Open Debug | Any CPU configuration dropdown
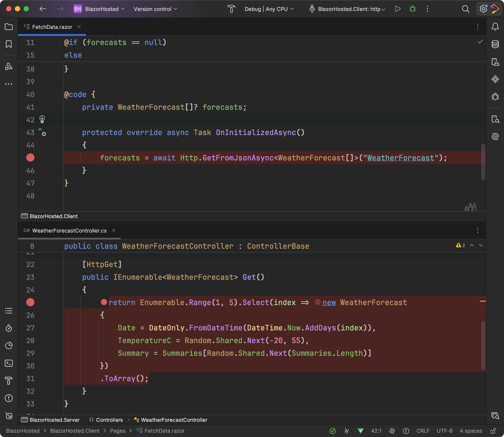The height and width of the screenshot is (437, 504). 269,9
